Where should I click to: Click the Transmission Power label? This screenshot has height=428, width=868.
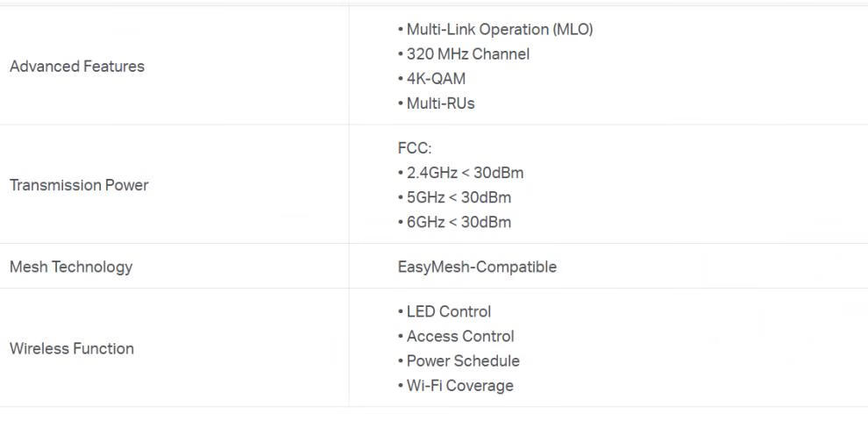coord(79,185)
